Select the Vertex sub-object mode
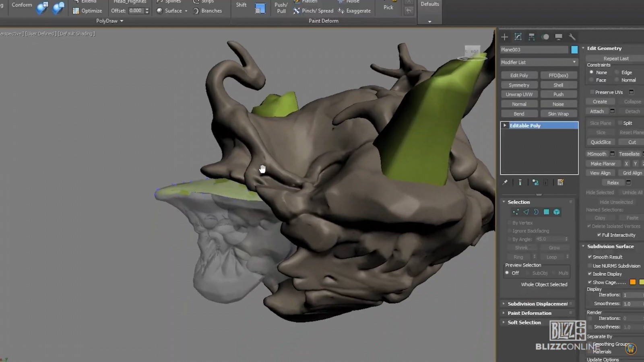The width and height of the screenshot is (644, 362). point(516,212)
